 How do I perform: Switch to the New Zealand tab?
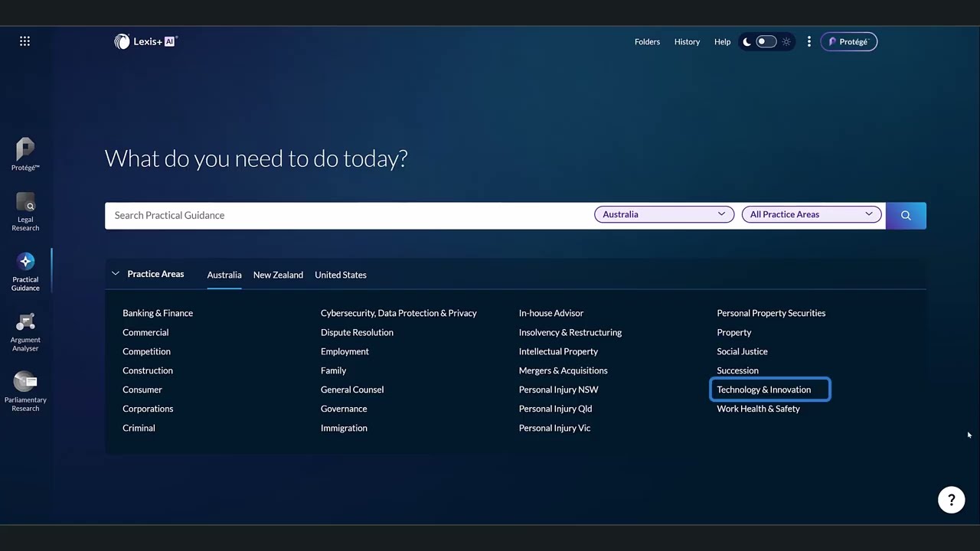pos(278,275)
